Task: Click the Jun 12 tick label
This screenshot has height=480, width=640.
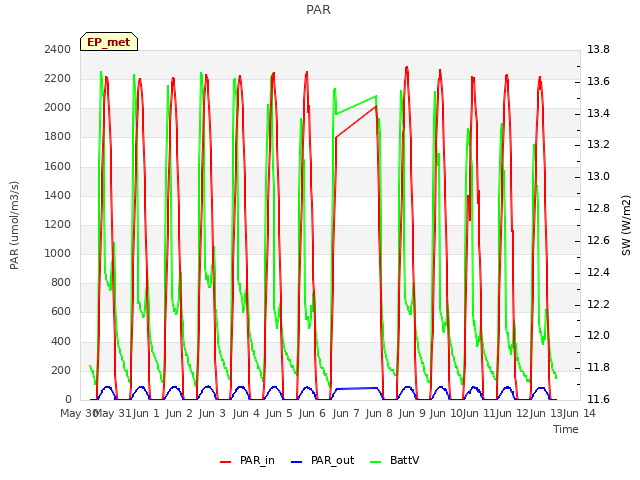Action: 513,413
